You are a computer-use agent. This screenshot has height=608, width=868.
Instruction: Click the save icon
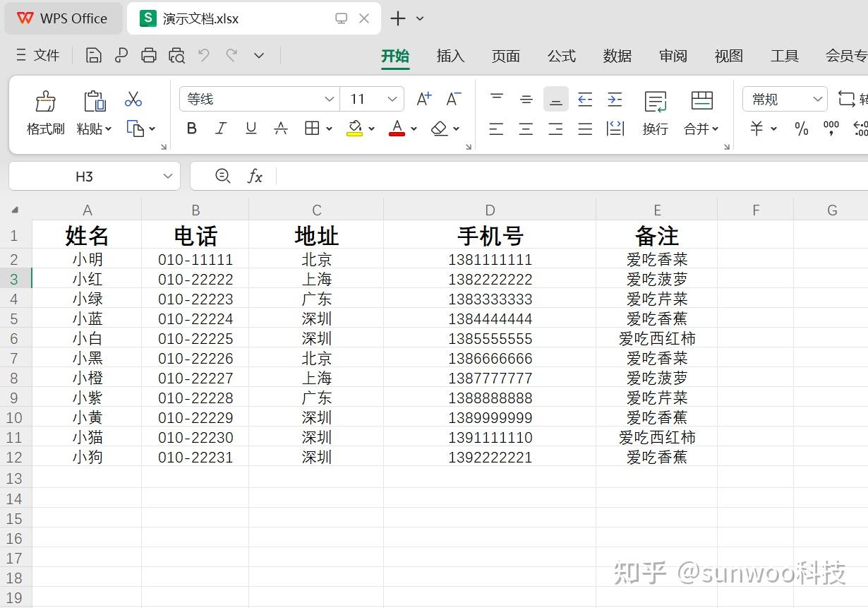93,54
